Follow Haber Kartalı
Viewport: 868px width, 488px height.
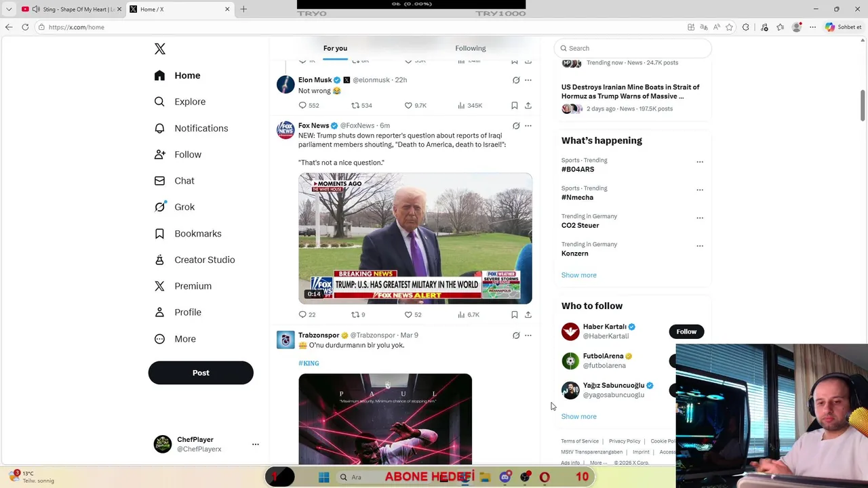coord(686,331)
